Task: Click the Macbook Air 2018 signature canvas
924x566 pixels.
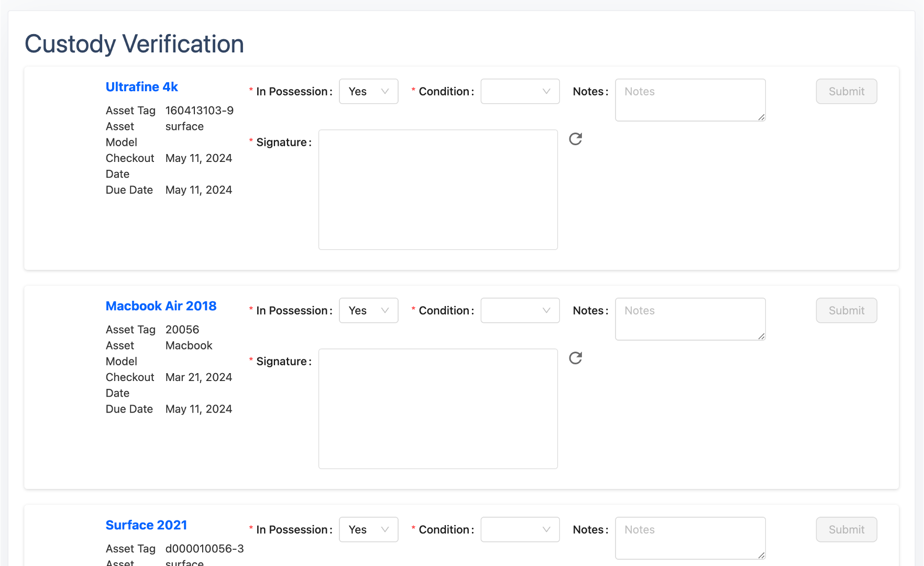Action: pyautogui.click(x=438, y=409)
